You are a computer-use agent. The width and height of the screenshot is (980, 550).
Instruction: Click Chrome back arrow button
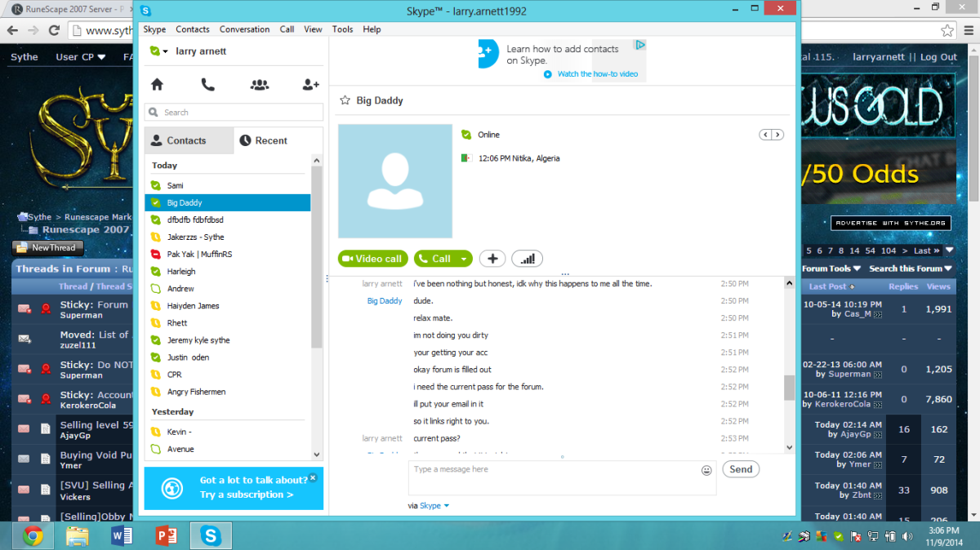pyautogui.click(x=12, y=31)
